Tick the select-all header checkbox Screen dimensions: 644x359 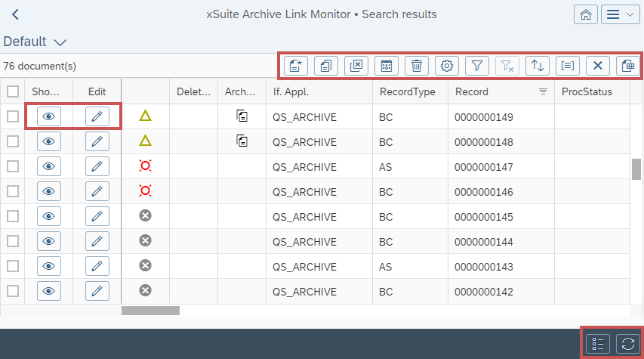click(x=13, y=91)
